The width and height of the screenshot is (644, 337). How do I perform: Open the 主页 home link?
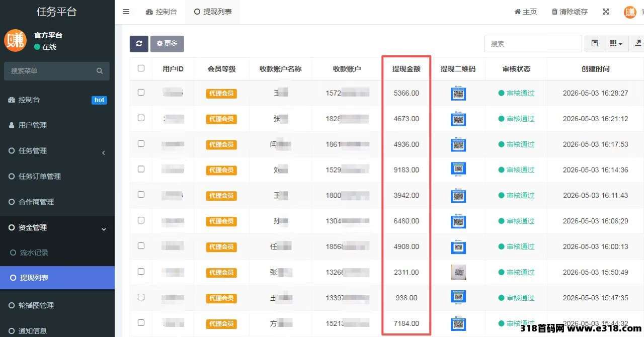[x=525, y=12]
